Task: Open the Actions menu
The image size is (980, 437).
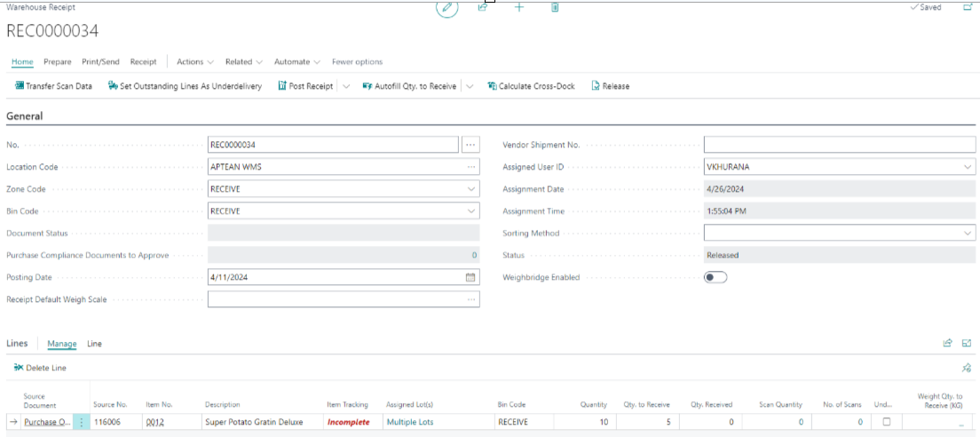Action: click(194, 62)
